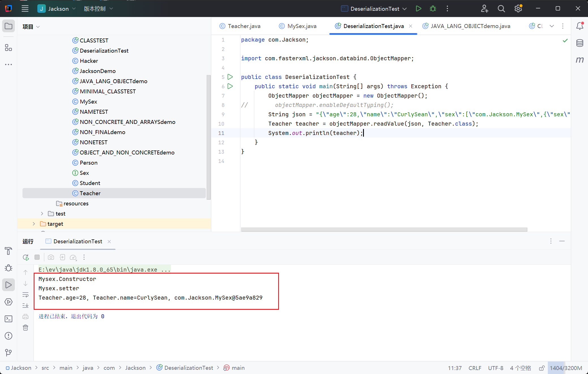Toggle the Run tool window
This screenshot has height=374, width=588.
[8, 285]
